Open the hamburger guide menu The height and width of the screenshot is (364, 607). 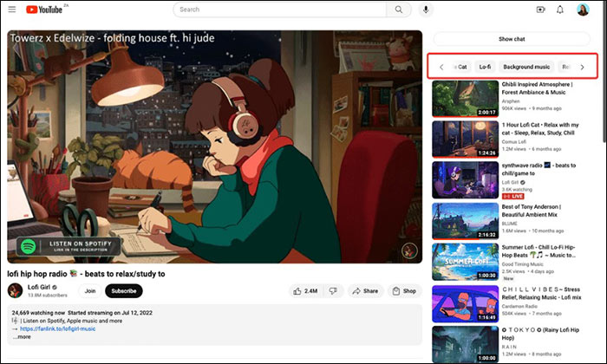12,10
